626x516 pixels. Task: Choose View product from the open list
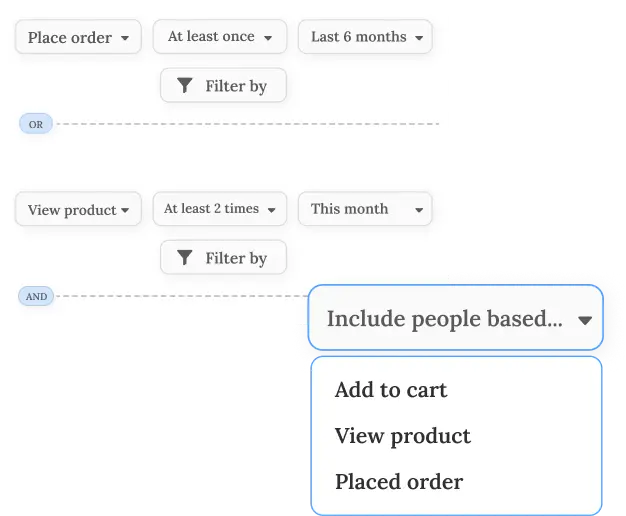(403, 436)
